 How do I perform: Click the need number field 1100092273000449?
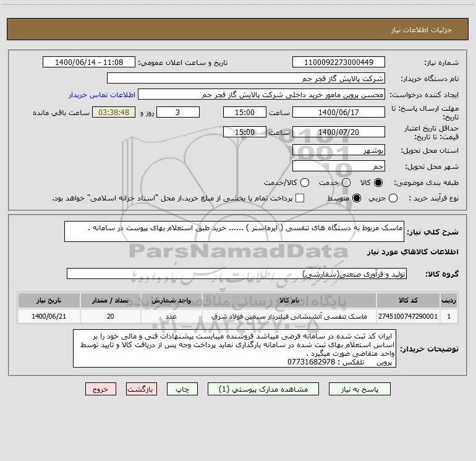339,62
